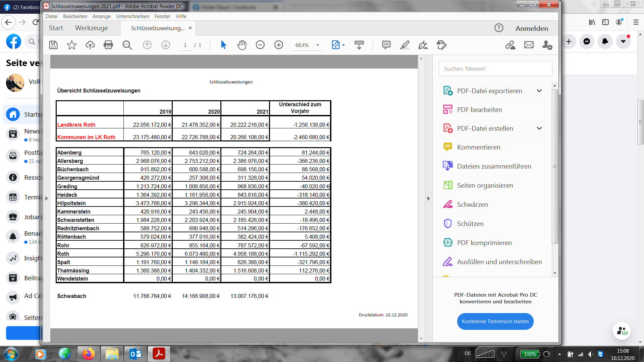Open Messenger in the Facebook window
644x362 pixels.
click(587, 42)
